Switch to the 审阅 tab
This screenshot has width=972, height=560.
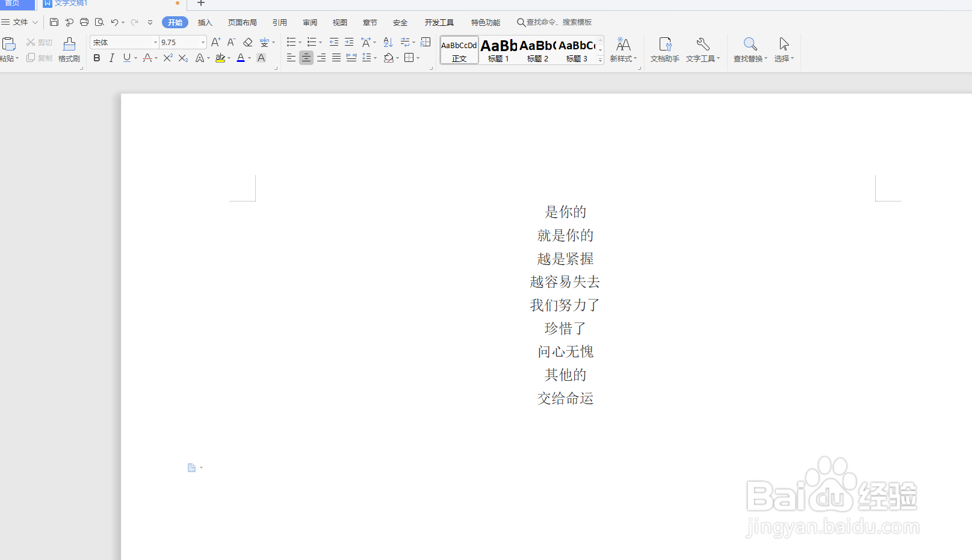click(x=310, y=22)
